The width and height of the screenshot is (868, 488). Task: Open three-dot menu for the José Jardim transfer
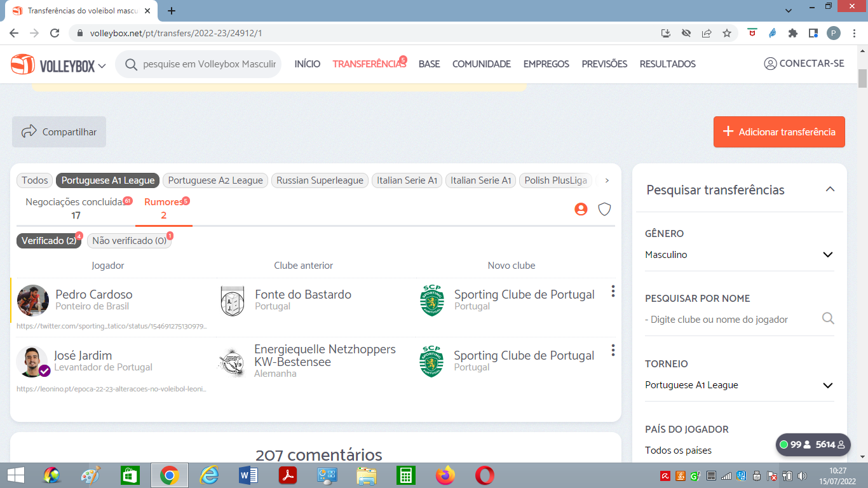point(613,350)
